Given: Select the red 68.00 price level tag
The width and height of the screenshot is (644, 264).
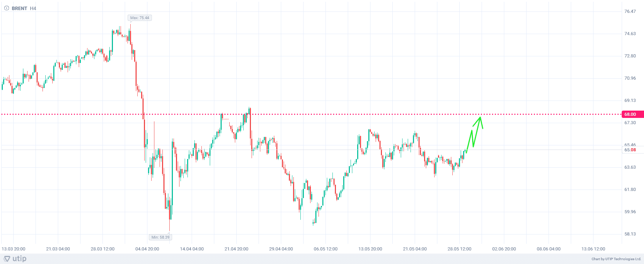Looking at the screenshot, I should (x=631, y=114).
